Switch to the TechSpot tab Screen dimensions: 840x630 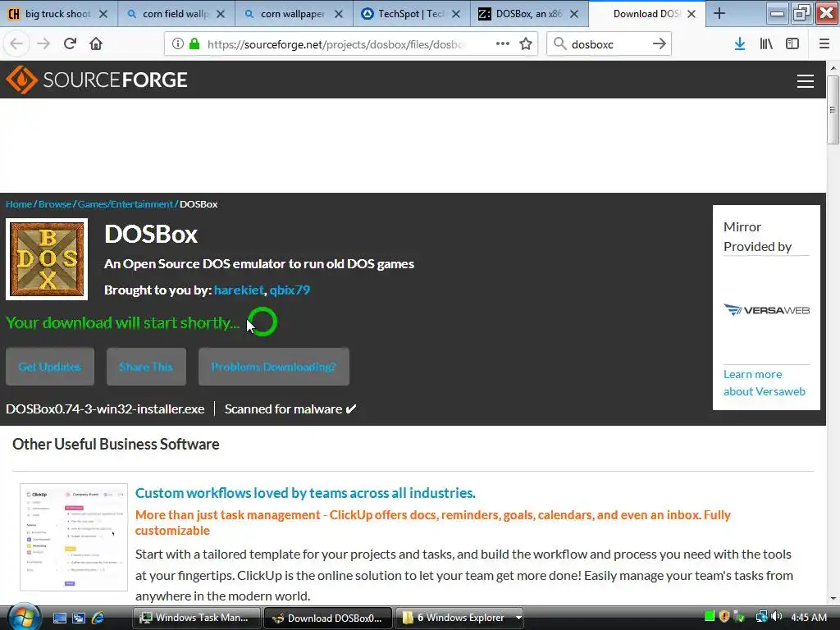pos(411,14)
